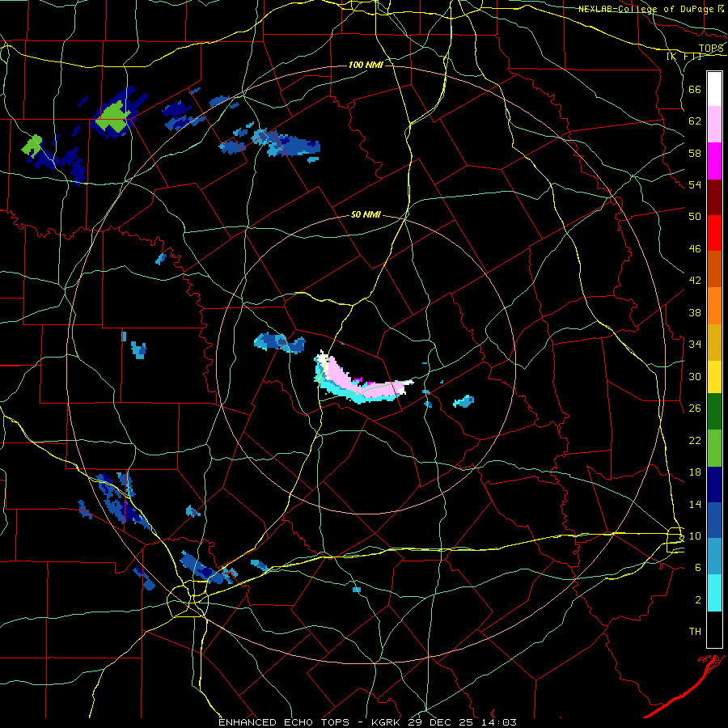
Task: Click the white swatch in the tops legend
Action: [714, 89]
